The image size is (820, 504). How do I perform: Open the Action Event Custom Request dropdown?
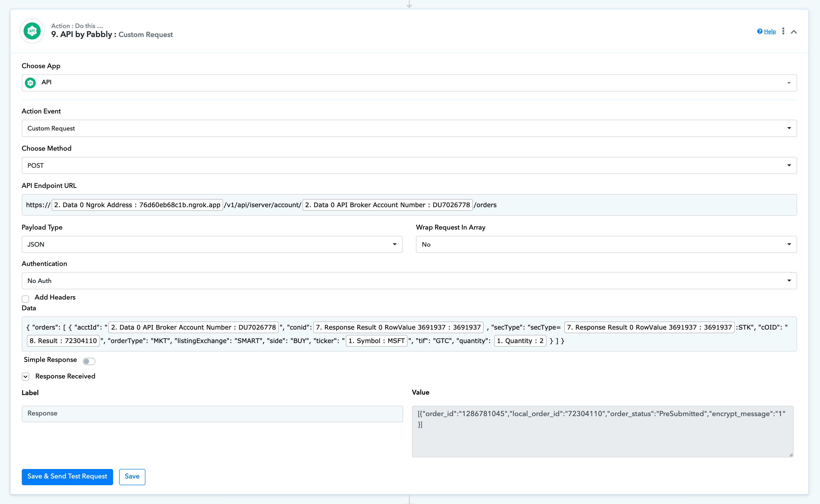tap(409, 128)
